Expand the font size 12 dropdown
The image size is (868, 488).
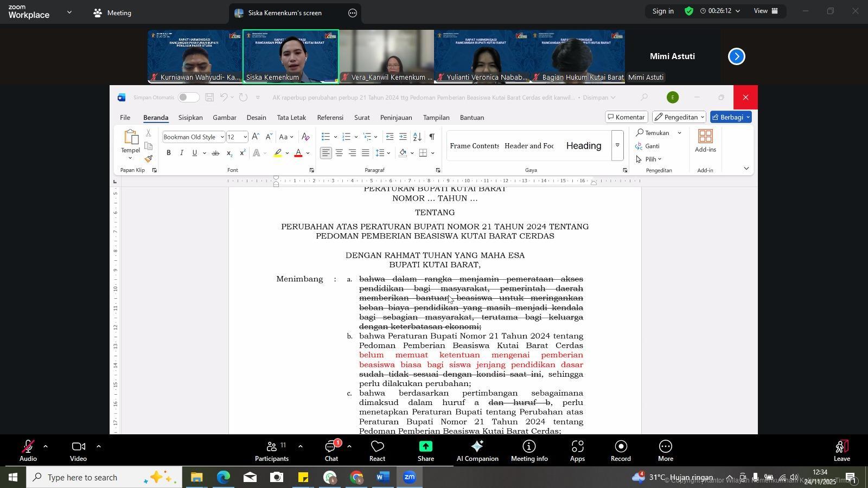245,137
